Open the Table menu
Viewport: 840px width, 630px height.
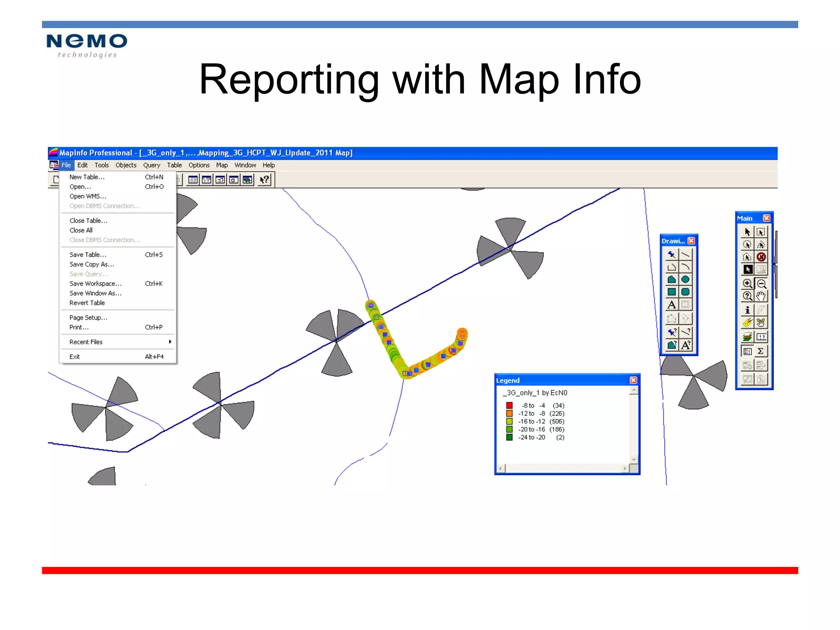point(174,165)
